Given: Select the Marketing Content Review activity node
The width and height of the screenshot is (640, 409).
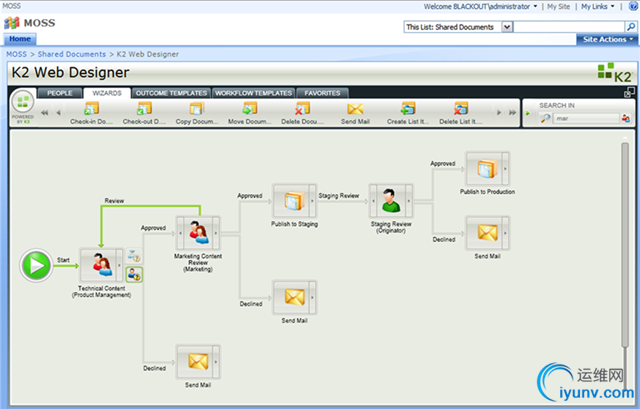Looking at the screenshot, I should click(198, 233).
